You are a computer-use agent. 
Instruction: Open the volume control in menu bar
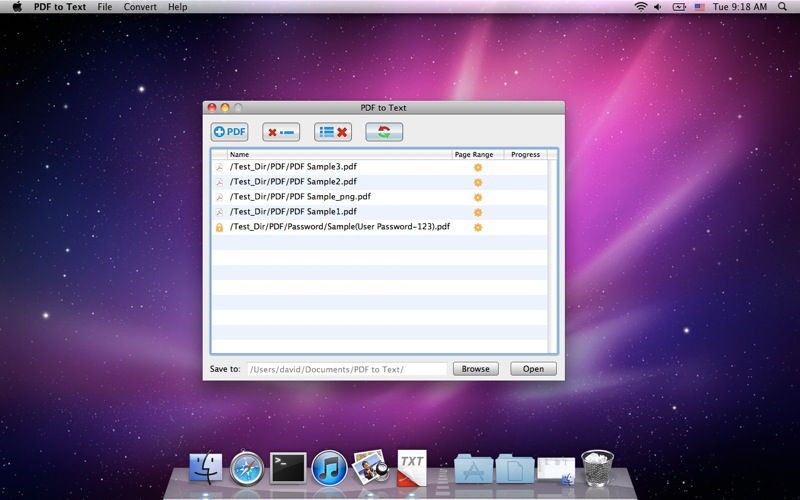658,7
